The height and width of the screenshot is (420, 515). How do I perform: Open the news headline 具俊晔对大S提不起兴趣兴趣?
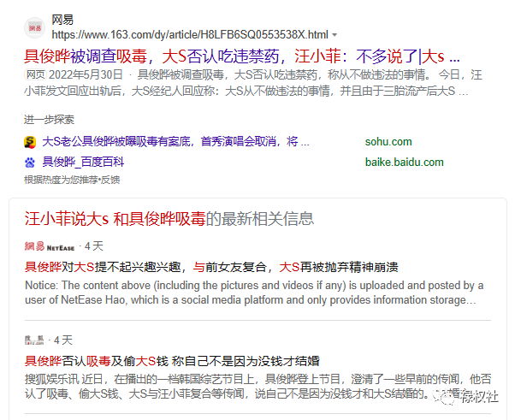coord(211,267)
